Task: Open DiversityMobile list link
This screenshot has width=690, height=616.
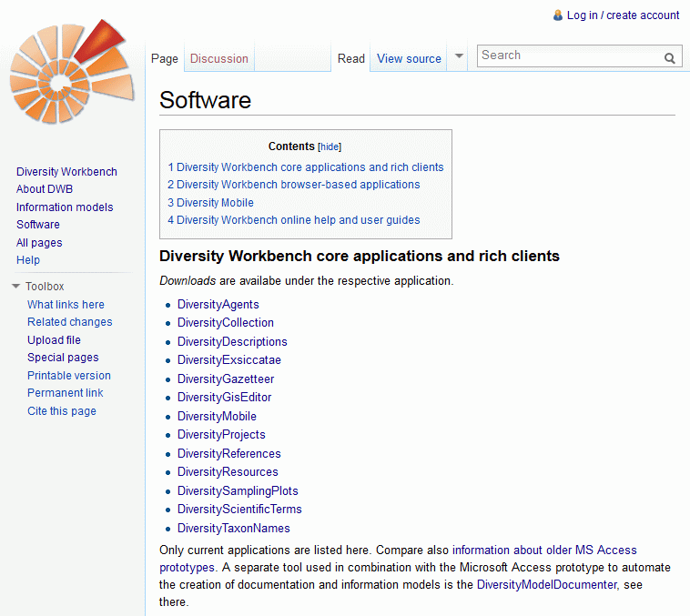Action: [x=217, y=416]
